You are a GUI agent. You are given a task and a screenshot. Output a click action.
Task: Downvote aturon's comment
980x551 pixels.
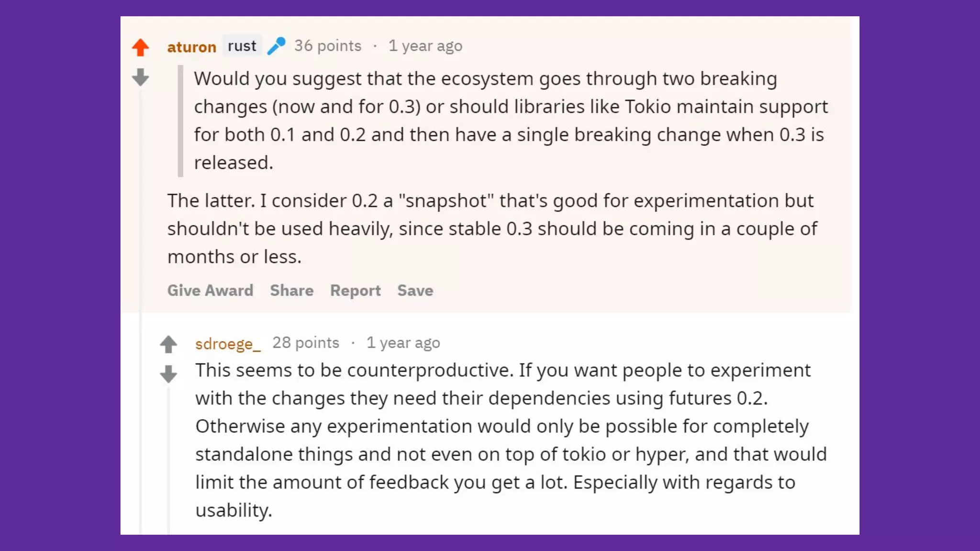coord(140,77)
